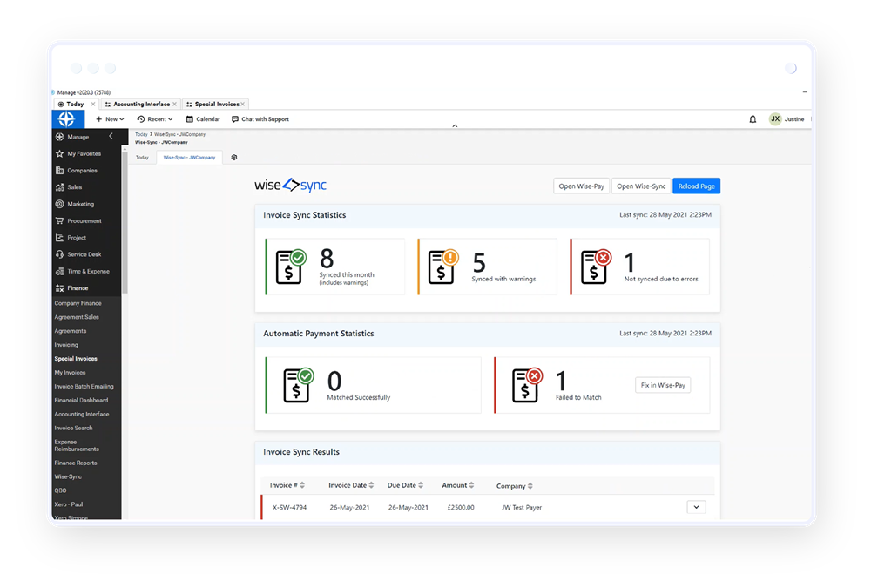Close the Today window tab

click(93, 104)
